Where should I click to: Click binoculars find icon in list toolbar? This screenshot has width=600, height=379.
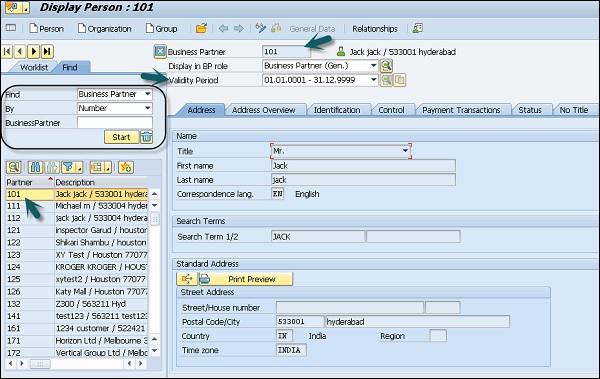[x=35, y=167]
